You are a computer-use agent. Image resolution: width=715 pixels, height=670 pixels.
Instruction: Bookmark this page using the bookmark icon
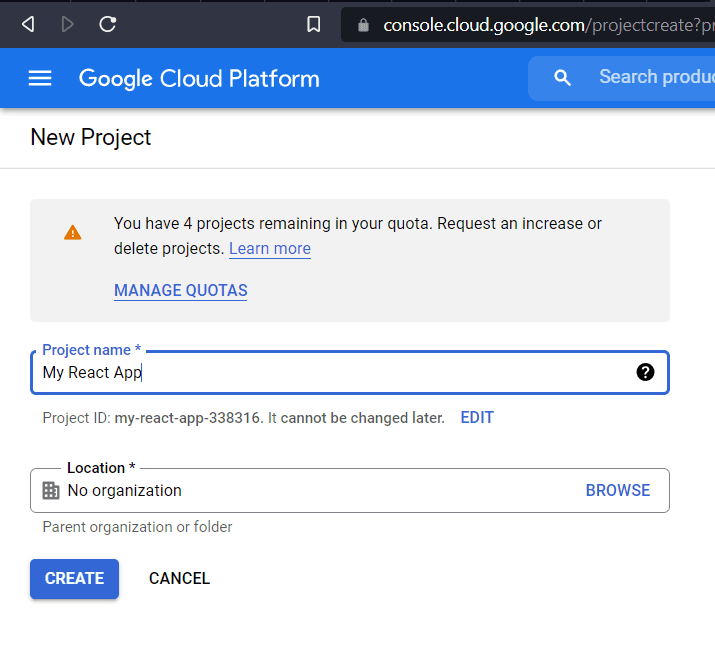313,24
